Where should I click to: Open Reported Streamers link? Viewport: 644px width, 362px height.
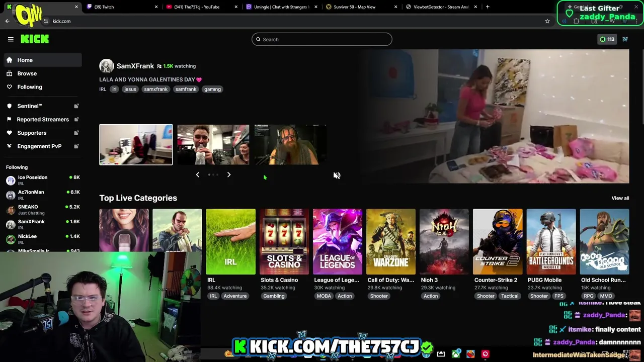click(x=42, y=119)
